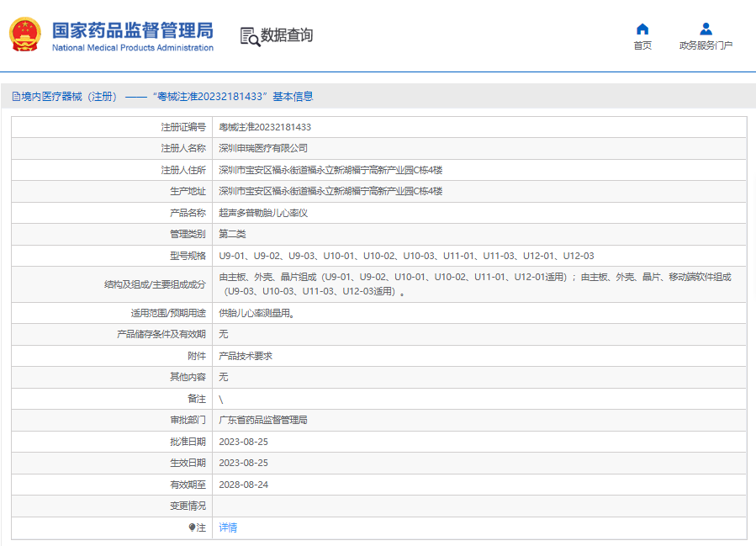Viewport: 756px width, 546px height.
Task: Click National Medical Products Administration text
Action: click(x=133, y=48)
